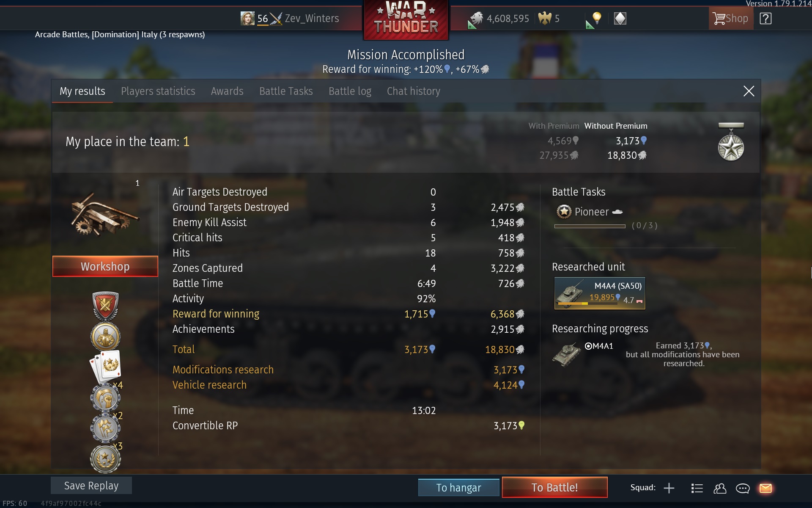Open the contacts people icon
The image size is (812, 508).
coord(720,488)
